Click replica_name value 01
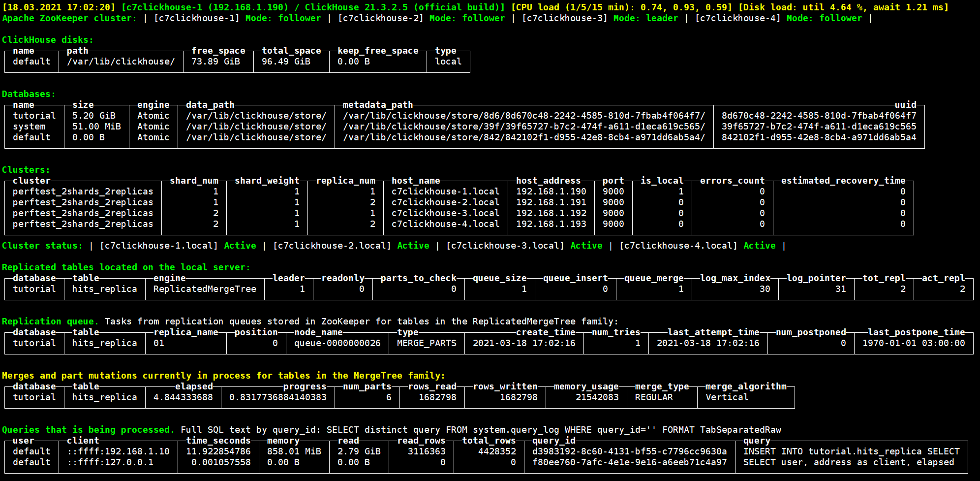This screenshot has width=980, height=481. (159, 343)
